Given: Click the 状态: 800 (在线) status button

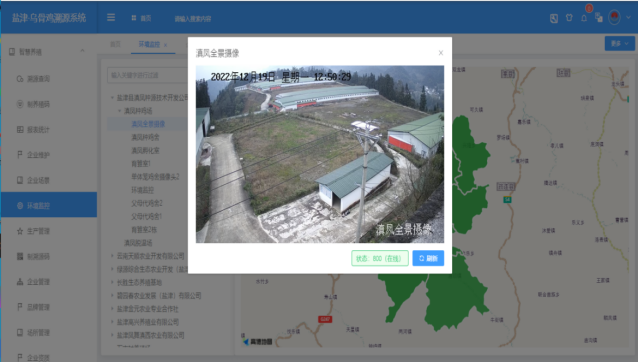Looking at the screenshot, I should [x=380, y=258].
